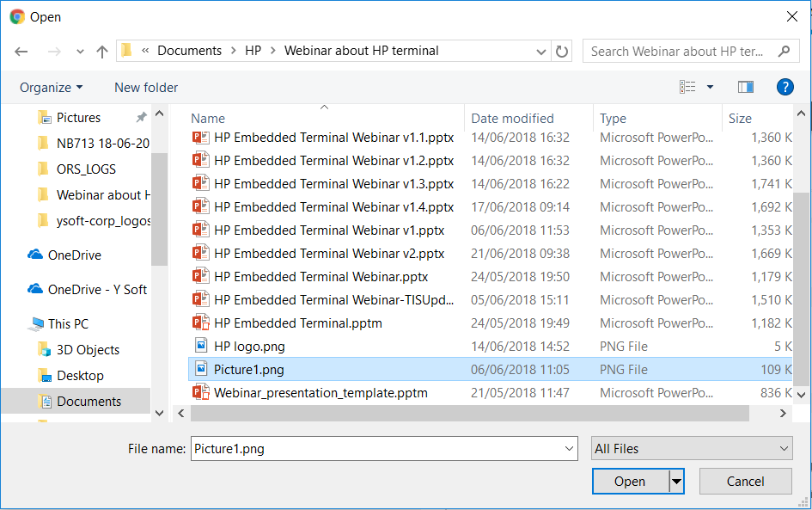Refresh the current folder view
This screenshot has width=812, height=510.
[562, 52]
